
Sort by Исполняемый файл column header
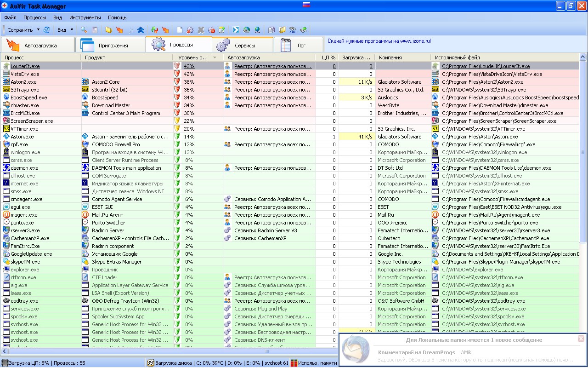coord(505,57)
